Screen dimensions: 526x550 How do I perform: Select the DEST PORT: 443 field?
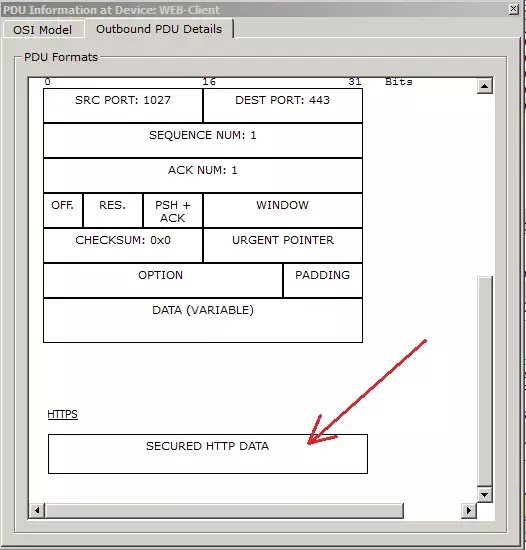tap(283, 106)
